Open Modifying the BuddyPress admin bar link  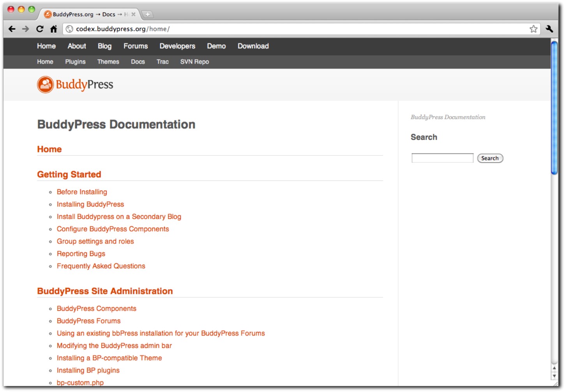pyautogui.click(x=114, y=346)
